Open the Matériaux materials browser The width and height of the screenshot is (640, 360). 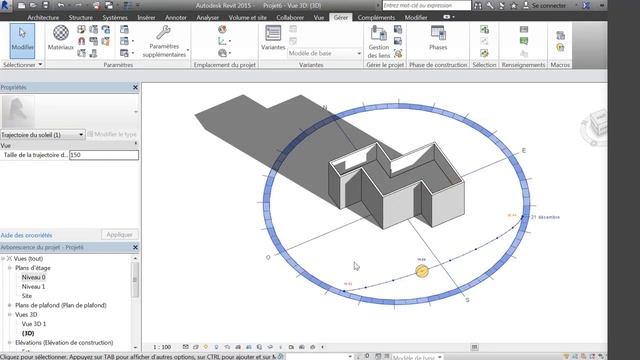60,38
